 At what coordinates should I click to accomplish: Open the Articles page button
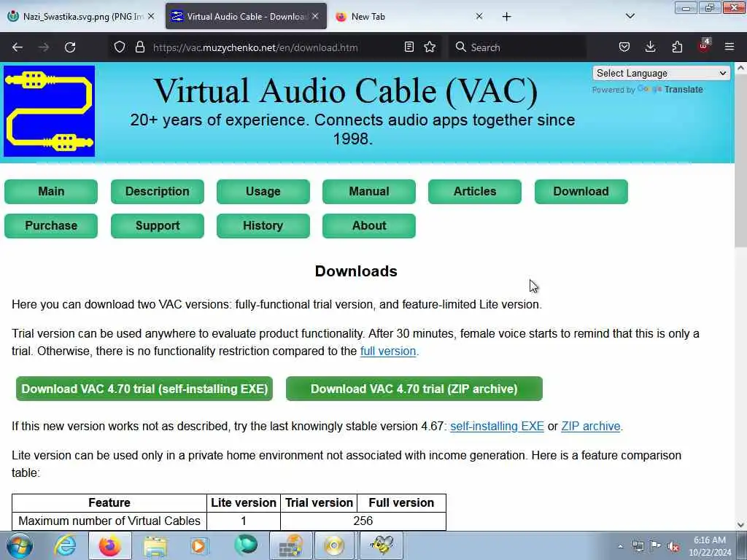pyautogui.click(x=474, y=192)
